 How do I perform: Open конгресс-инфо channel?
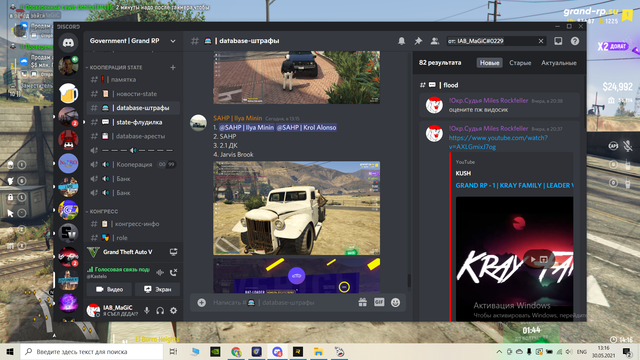click(x=133, y=224)
